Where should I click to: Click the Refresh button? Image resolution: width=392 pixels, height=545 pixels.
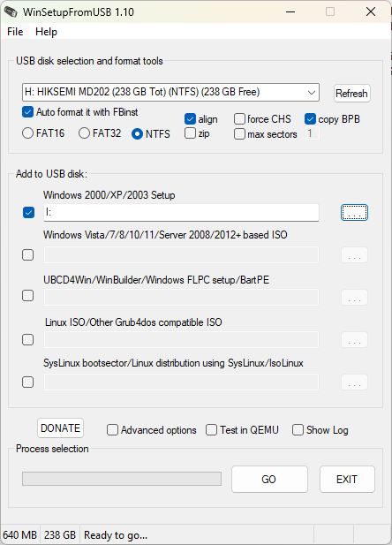pyautogui.click(x=351, y=93)
